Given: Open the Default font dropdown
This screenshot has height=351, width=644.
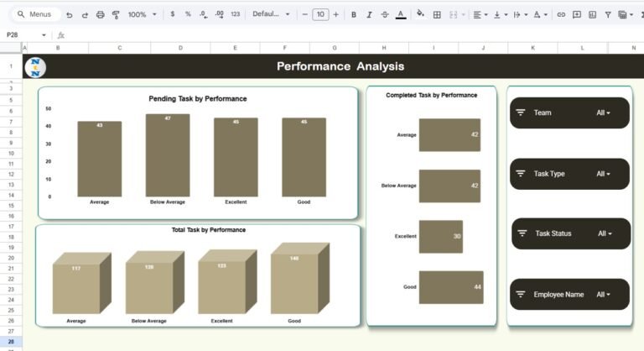Looking at the screenshot, I should (271, 14).
